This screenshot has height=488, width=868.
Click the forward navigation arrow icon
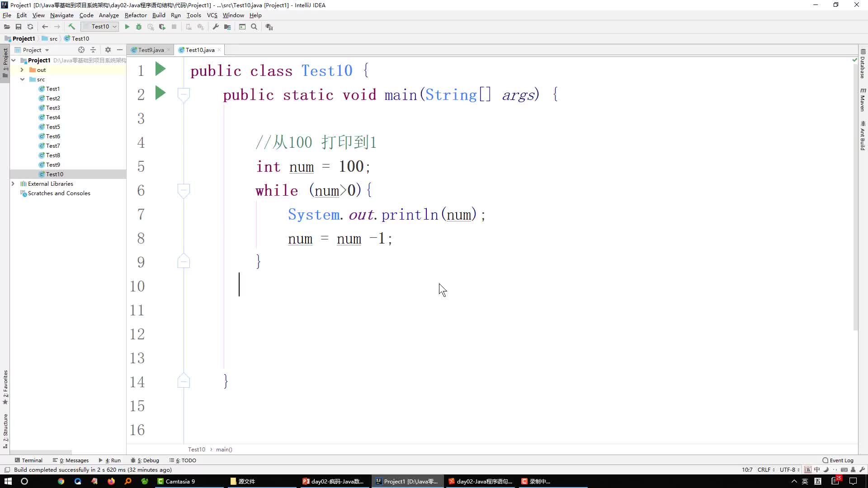57,27
